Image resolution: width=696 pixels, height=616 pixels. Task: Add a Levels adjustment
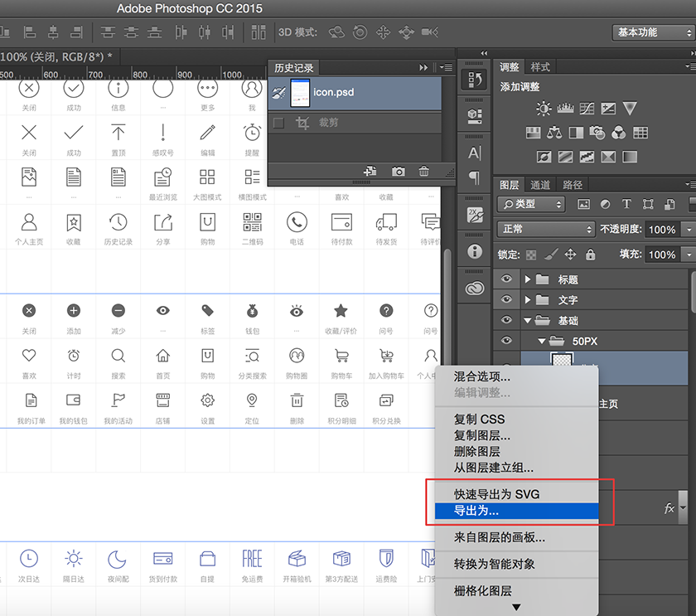pyautogui.click(x=565, y=109)
